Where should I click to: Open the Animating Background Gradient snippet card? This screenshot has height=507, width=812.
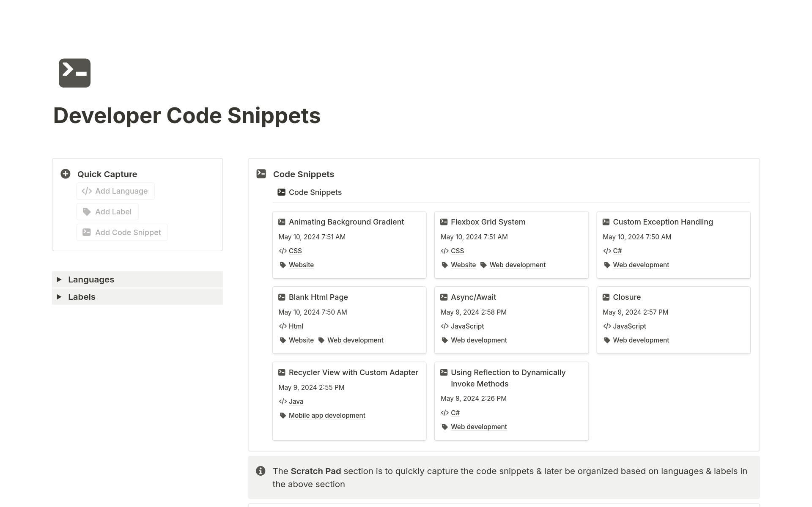(x=346, y=222)
